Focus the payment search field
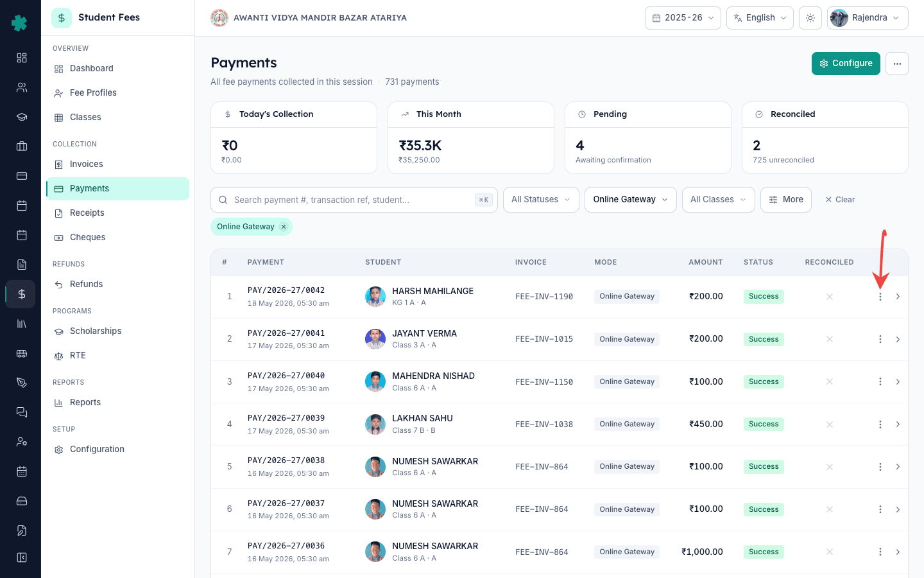This screenshot has width=924, height=578. point(354,200)
